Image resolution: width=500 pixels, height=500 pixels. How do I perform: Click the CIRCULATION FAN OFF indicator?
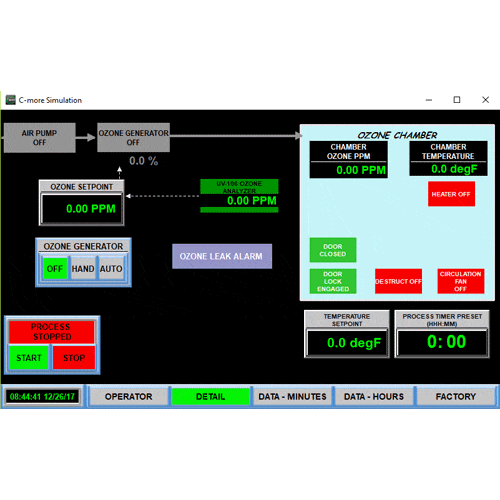[x=461, y=281]
